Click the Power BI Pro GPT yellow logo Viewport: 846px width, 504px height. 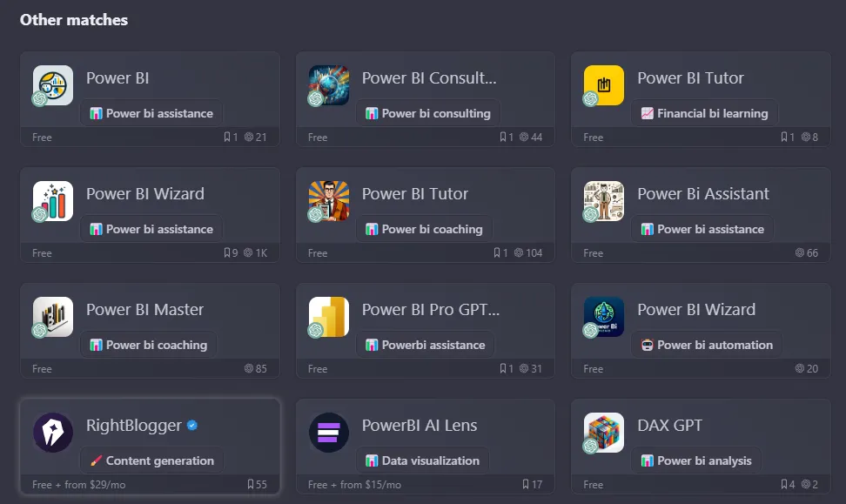pyautogui.click(x=329, y=317)
